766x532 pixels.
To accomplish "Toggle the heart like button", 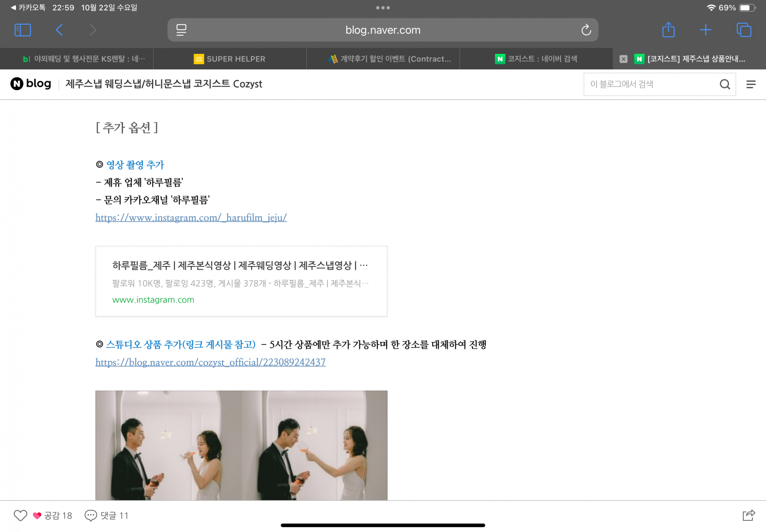I will coord(20,515).
